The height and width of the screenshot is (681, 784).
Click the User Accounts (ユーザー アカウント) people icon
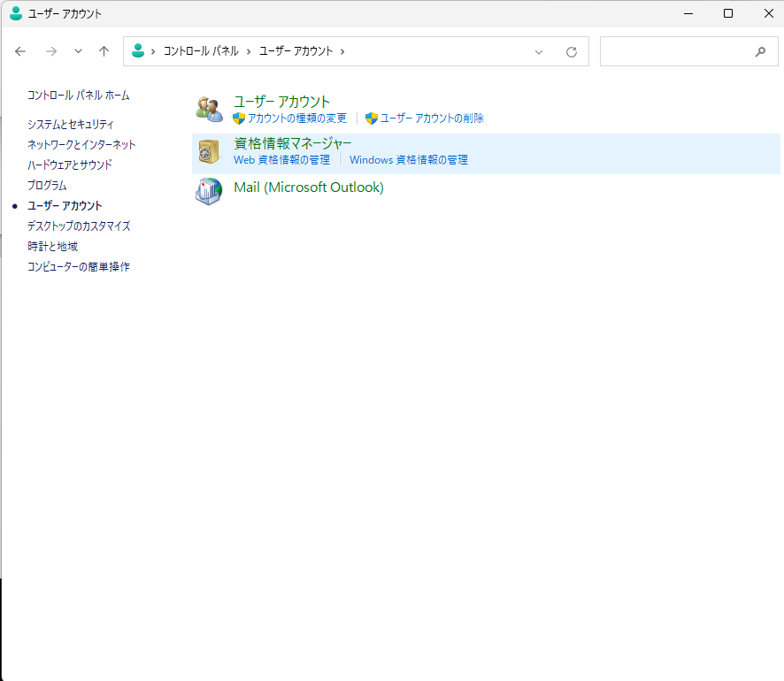point(209,109)
